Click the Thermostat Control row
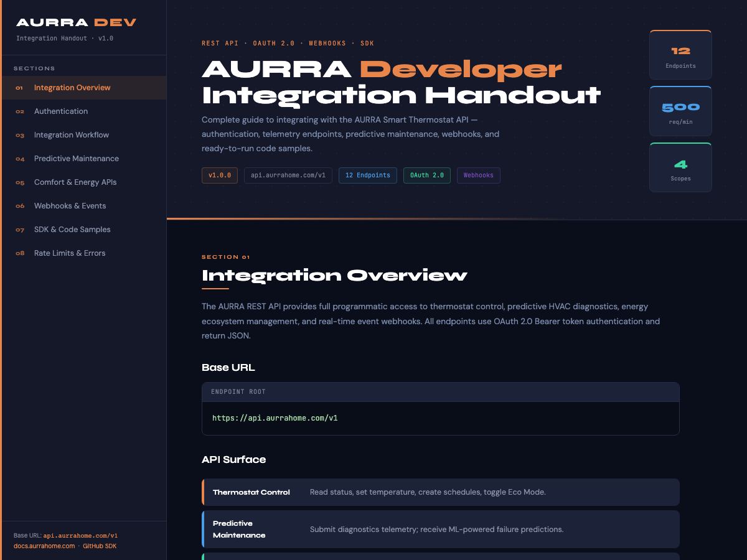This screenshot has width=747, height=560. pyautogui.click(x=441, y=492)
